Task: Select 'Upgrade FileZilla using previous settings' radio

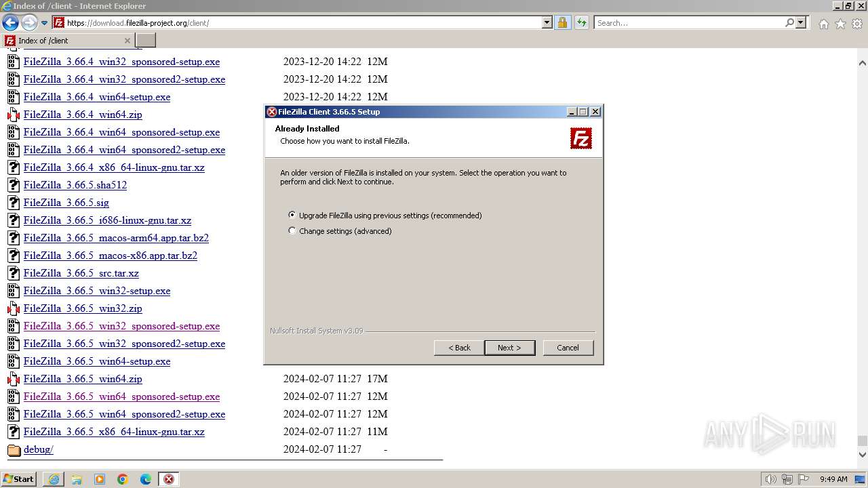Action: 292,215
